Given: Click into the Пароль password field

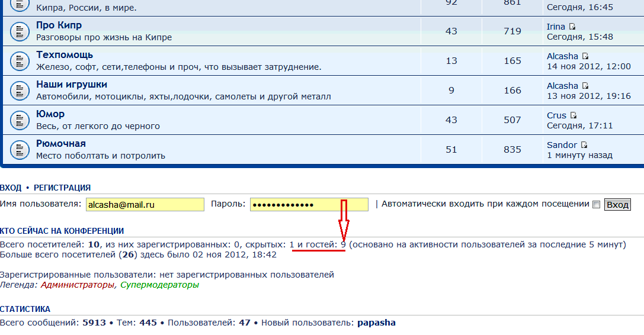Looking at the screenshot, I should coord(309,205).
